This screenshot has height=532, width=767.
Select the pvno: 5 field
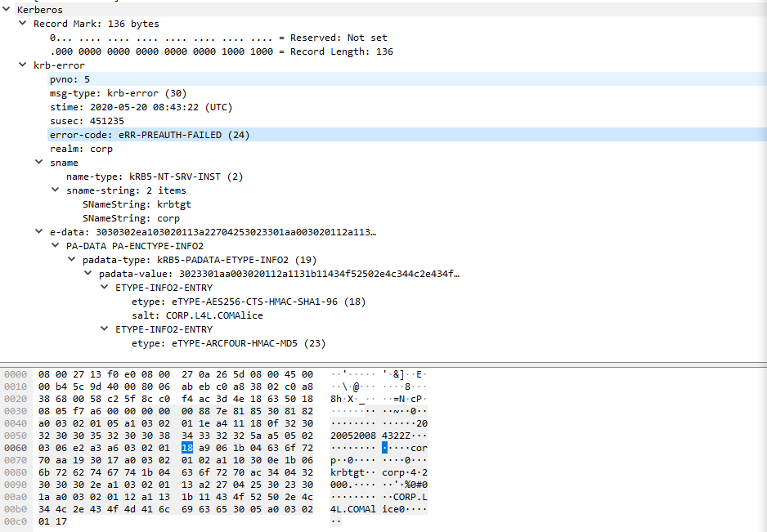click(70, 79)
